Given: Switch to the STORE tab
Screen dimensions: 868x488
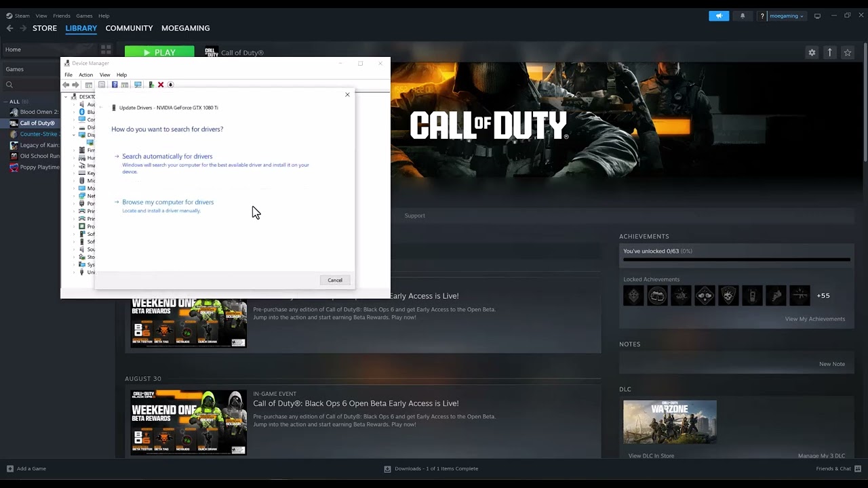Looking at the screenshot, I should [45, 28].
